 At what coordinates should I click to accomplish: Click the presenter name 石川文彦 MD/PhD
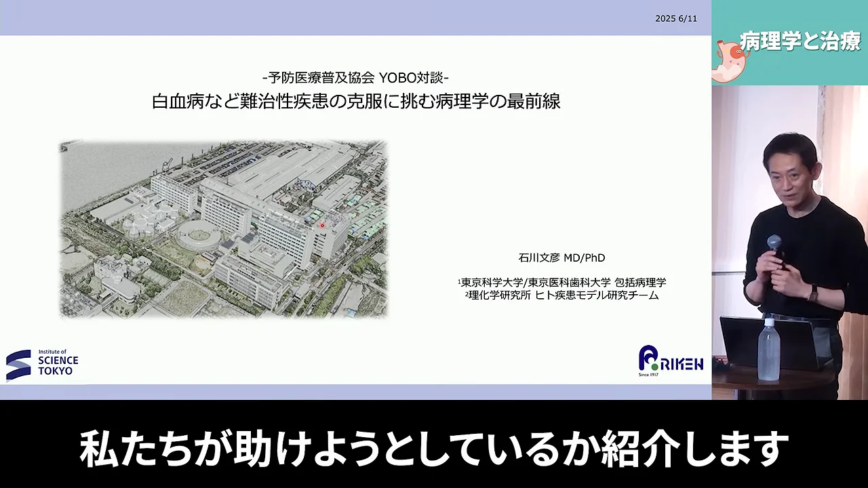561,258
